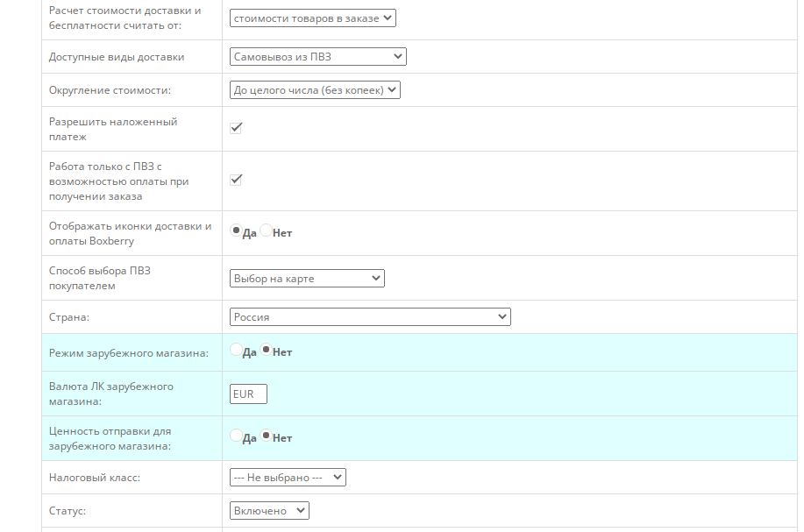Click the 'Статус:' field label
The width and height of the screenshot is (804, 532).
click(68, 510)
